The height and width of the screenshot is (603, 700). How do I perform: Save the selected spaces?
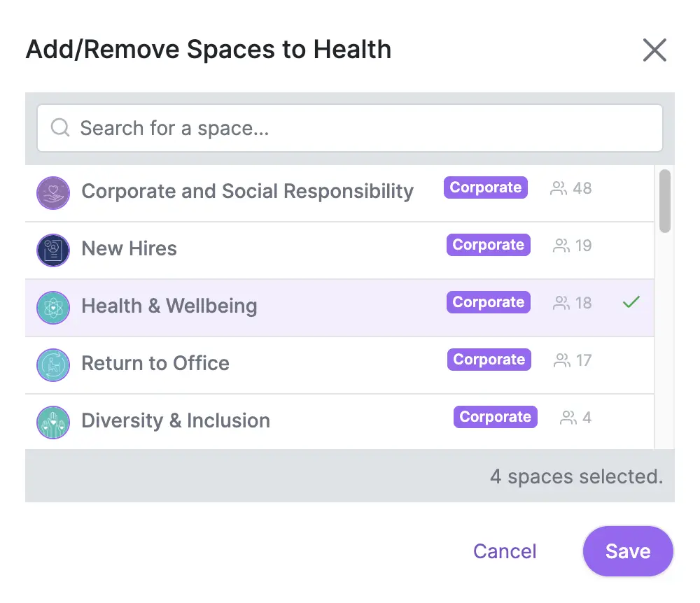628,551
